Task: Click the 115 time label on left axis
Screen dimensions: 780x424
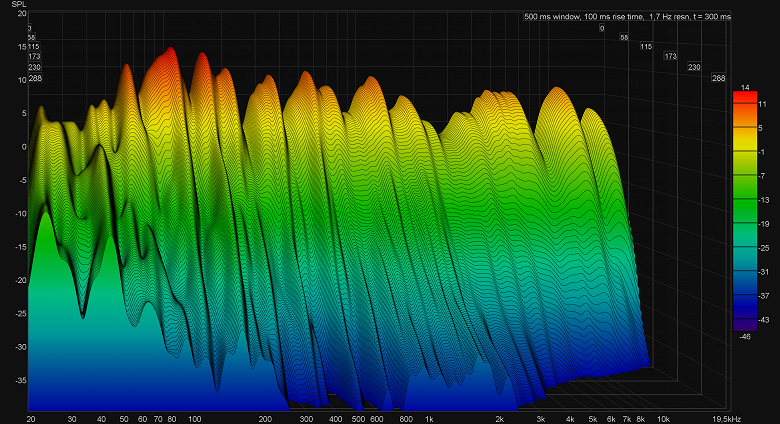Action: pos(33,47)
